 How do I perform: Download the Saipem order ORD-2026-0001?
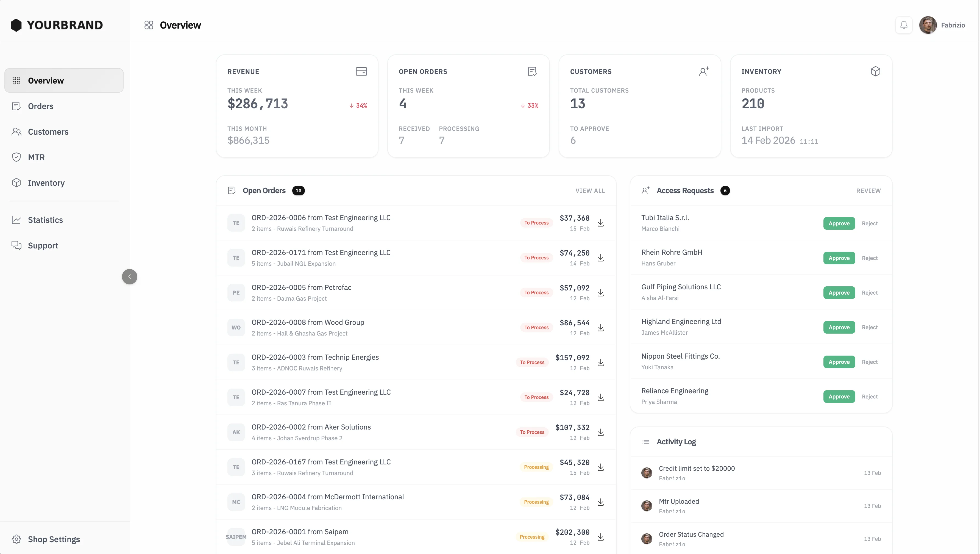[601, 537]
